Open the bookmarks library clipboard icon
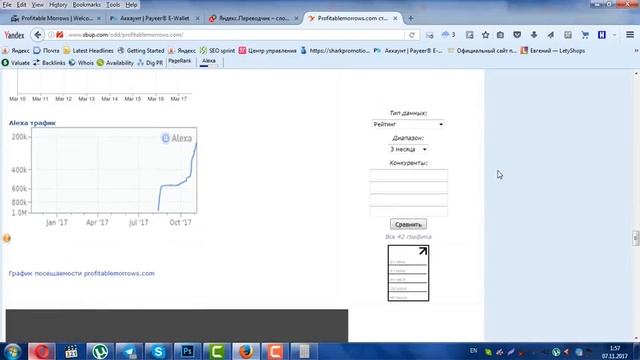This screenshot has width=640, height=360. pos(500,35)
